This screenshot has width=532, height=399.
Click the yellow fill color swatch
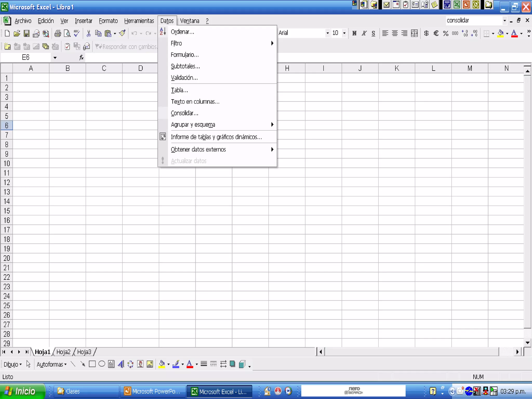pyautogui.click(x=500, y=33)
